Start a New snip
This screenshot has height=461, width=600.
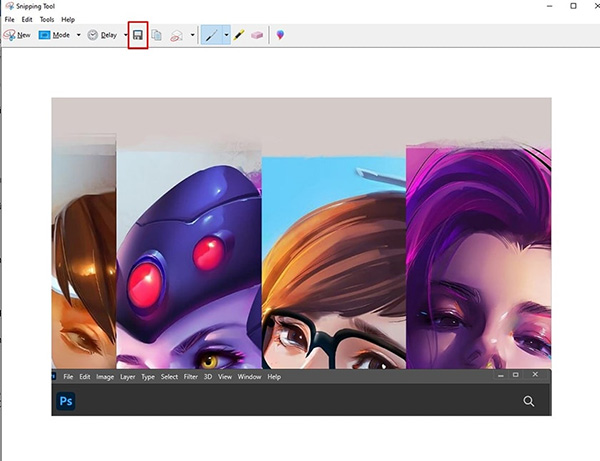(16, 35)
